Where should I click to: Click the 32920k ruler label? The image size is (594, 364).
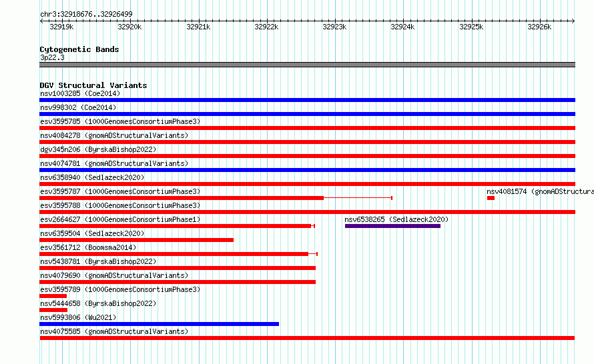pyautogui.click(x=129, y=27)
